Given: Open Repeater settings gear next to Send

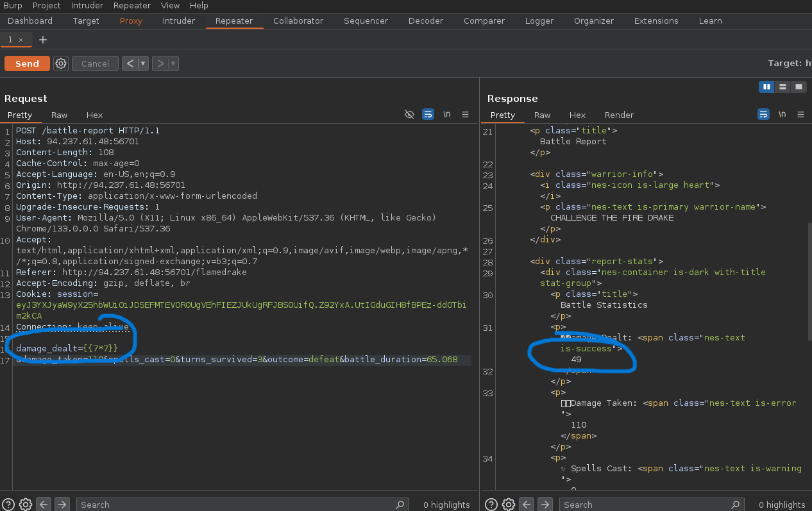Looking at the screenshot, I should point(61,63).
